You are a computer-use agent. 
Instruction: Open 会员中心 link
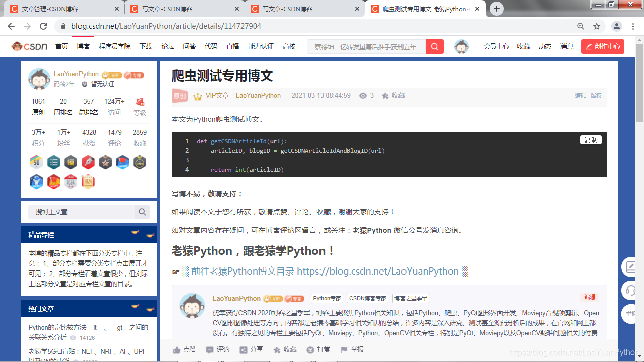(x=496, y=46)
